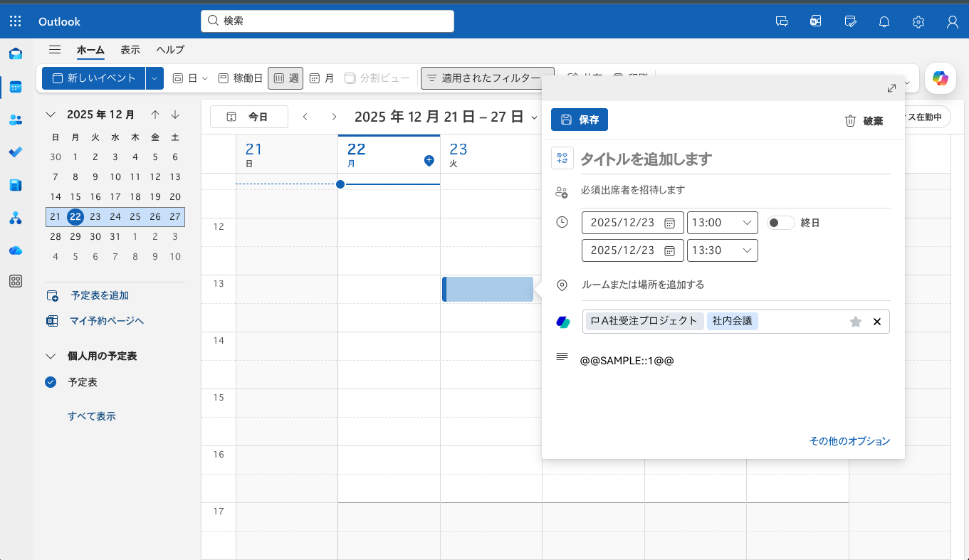Open the OneDrive cloud icon in sidebar

(x=15, y=250)
